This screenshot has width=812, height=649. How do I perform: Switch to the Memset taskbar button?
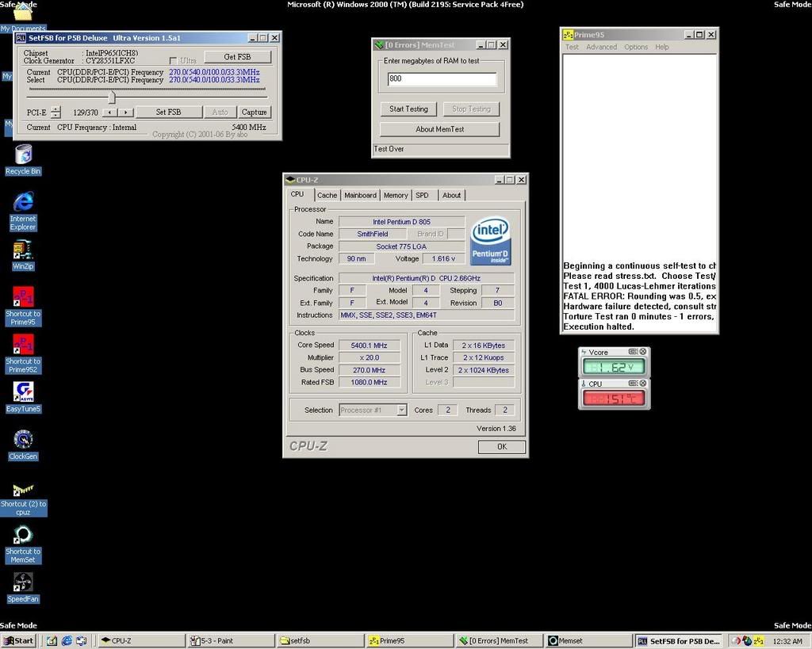point(589,641)
